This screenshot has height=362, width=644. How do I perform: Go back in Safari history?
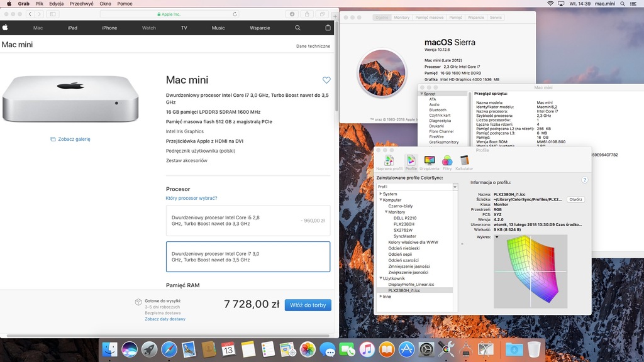coord(30,14)
